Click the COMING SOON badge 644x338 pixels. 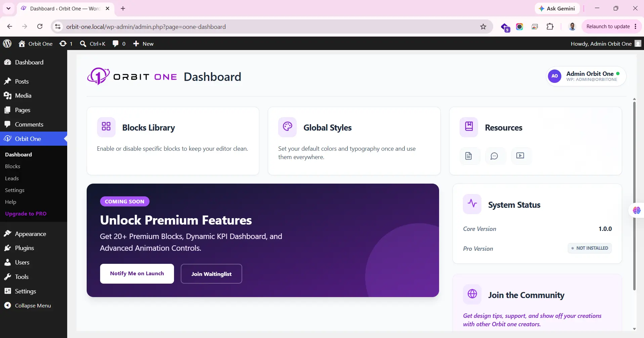pos(125,201)
